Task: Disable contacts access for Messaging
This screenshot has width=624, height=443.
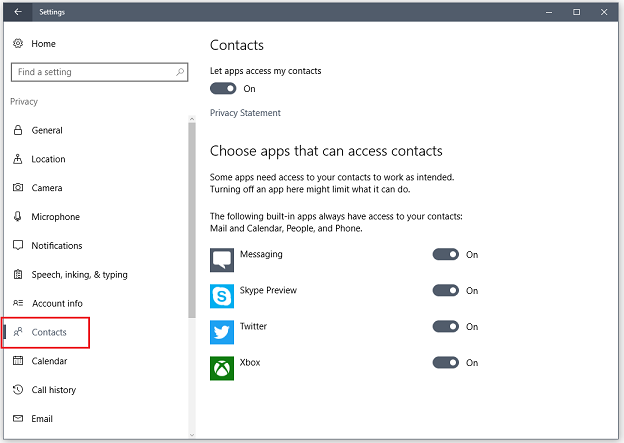Action: pyautogui.click(x=445, y=255)
